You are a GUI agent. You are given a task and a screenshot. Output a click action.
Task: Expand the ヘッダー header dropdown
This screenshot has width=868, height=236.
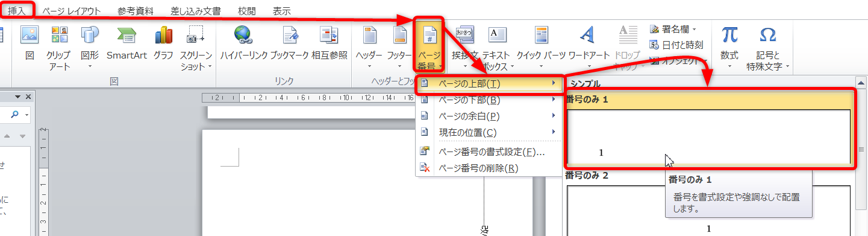tap(369, 48)
